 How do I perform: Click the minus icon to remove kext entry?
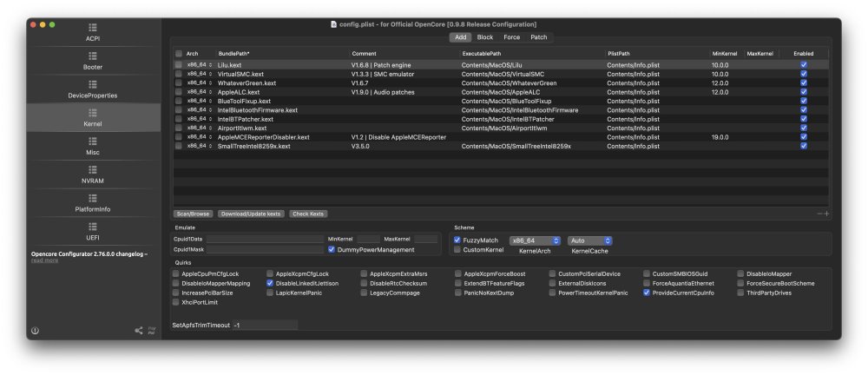pyautogui.click(x=820, y=214)
